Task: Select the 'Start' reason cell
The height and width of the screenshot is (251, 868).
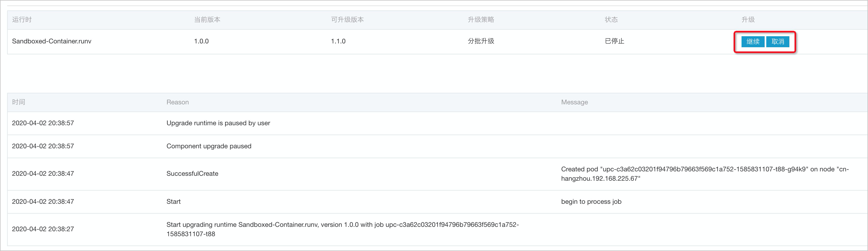Action: click(173, 202)
